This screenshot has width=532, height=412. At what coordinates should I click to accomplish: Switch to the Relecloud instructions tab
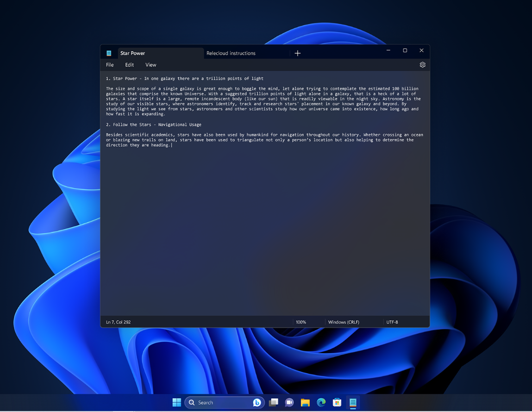(231, 53)
